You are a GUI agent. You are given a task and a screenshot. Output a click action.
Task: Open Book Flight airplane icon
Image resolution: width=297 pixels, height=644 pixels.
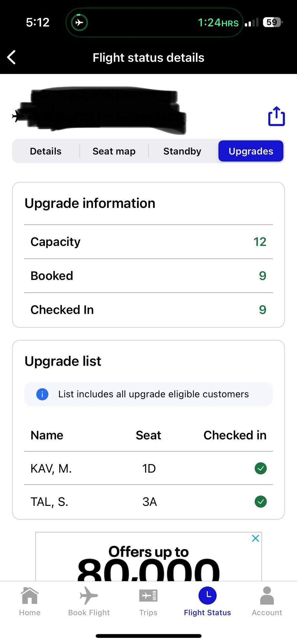(x=89, y=596)
